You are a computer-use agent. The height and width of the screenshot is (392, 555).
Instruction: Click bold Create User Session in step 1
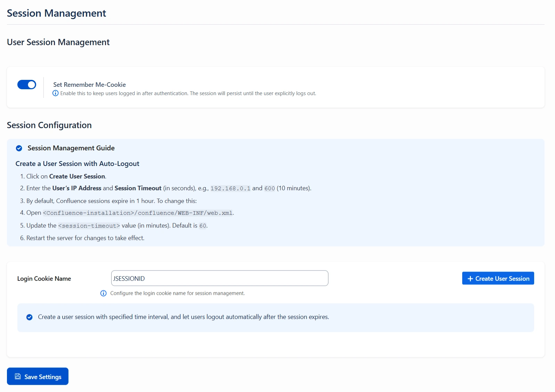[x=77, y=176]
